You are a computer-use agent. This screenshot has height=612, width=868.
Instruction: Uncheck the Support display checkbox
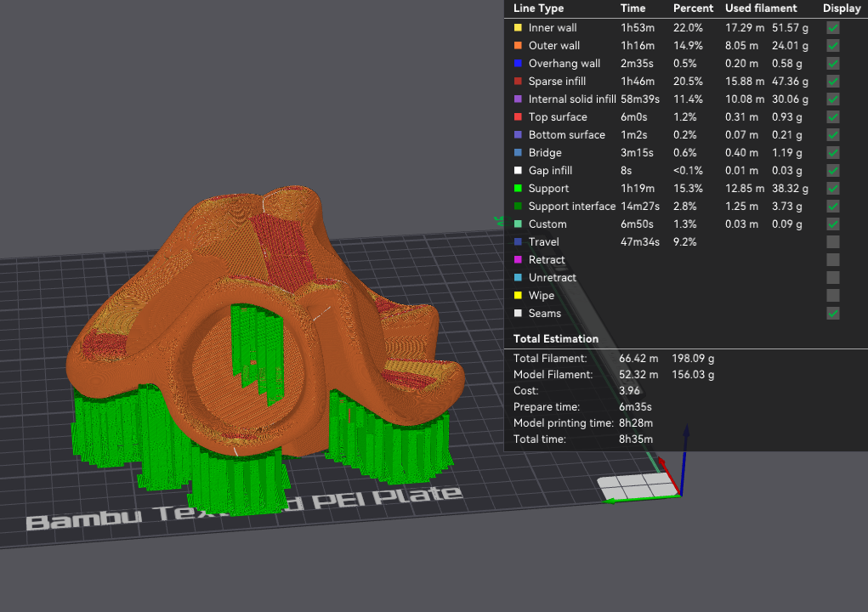[833, 189]
